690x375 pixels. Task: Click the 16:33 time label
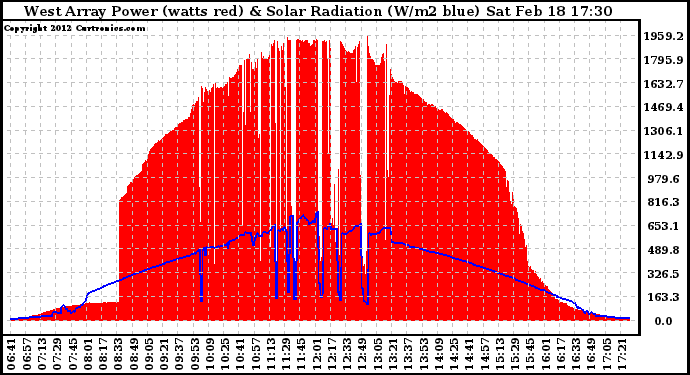[x=576, y=354]
